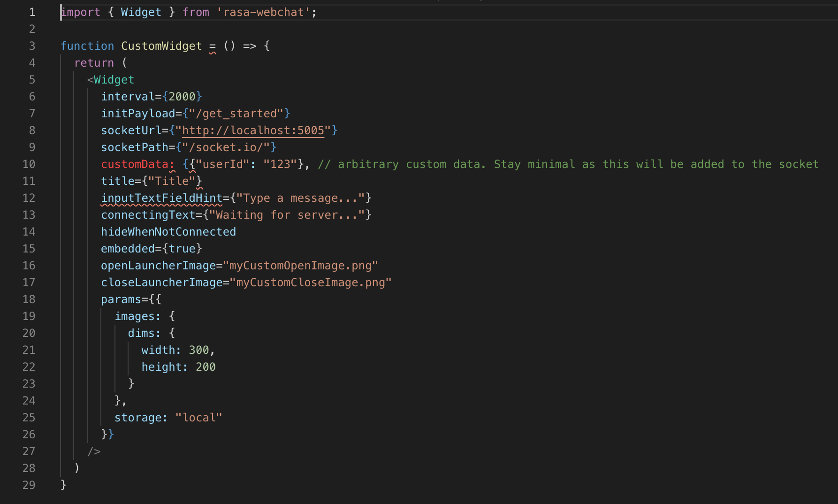Viewport: 838px width, 504px height.
Task: Click the myCustomOpenImage.png filename
Action: [302, 265]
